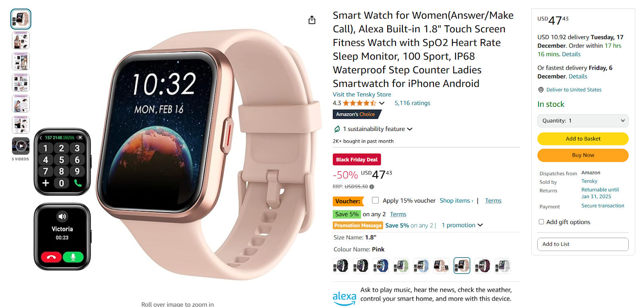
Task: Visit the Tensky Store link
Action: click(362, 94)
